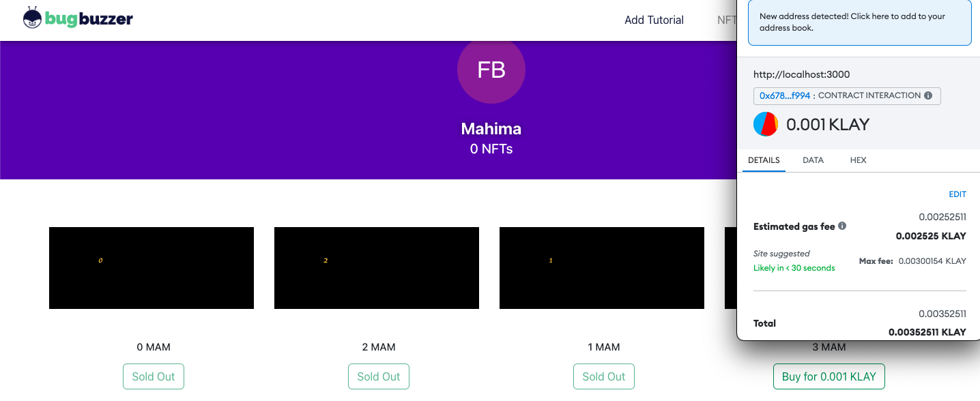The width and height of the screenshot is (980, 401).
Task: Click the Likely in 30 seconds estimate
Action: point(794,267)
